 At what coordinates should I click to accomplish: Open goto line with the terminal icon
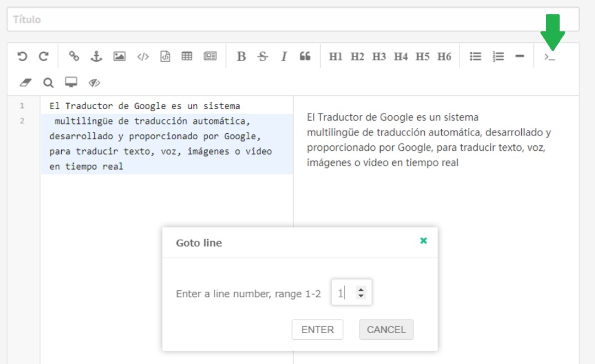coord(549,57)
